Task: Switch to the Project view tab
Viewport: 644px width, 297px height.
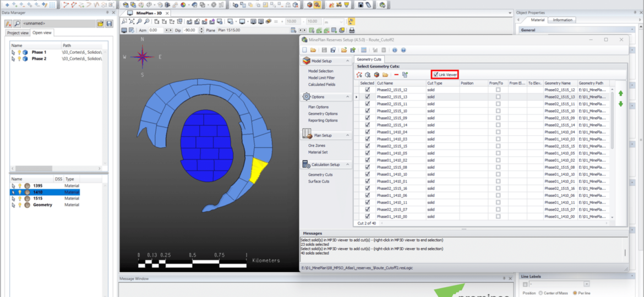Action: pyautogui.click(x=18, y=33)
